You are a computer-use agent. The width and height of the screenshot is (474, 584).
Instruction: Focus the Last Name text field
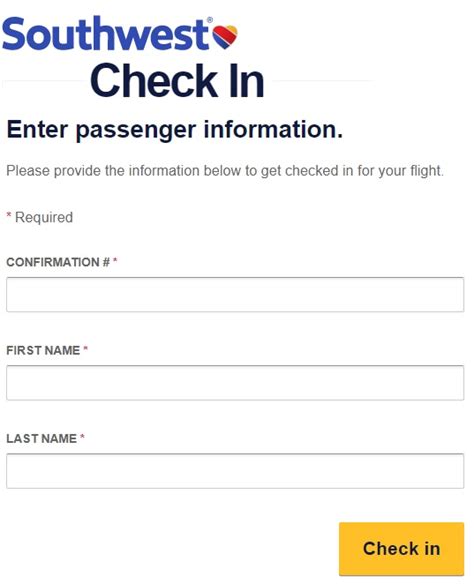[x=235, y=471]
